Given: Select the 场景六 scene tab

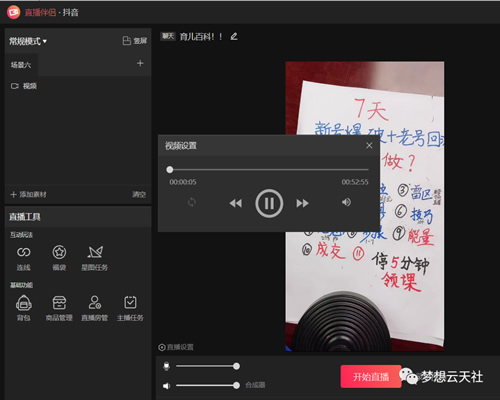Looking at the screenshot, I should tap(21, 65).
